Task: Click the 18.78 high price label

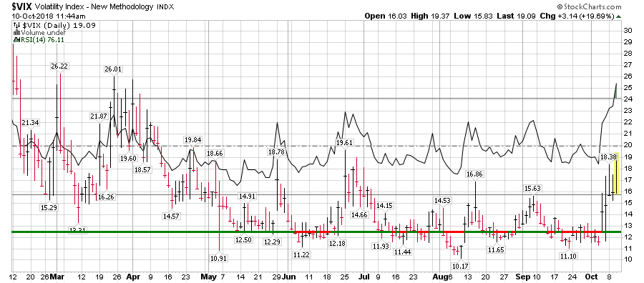Action: (x=276, y=152)
